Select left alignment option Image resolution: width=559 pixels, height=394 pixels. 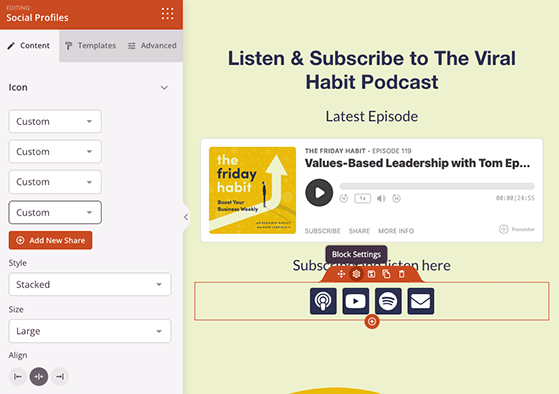coord(17,377)
